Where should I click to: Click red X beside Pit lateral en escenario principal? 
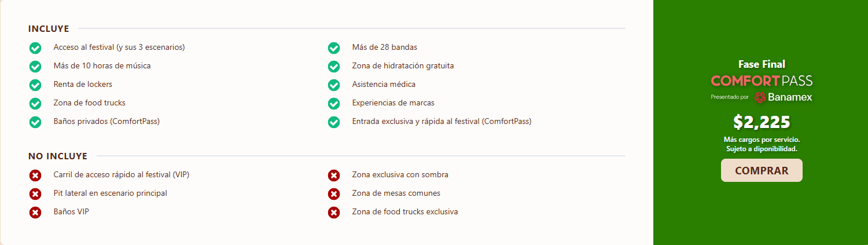[x=35, y=193]
